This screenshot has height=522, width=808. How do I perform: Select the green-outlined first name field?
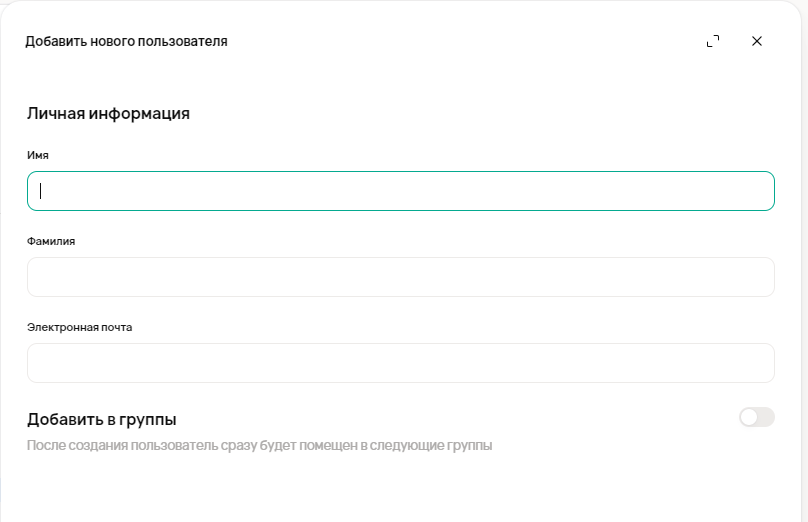pos(400,191)
